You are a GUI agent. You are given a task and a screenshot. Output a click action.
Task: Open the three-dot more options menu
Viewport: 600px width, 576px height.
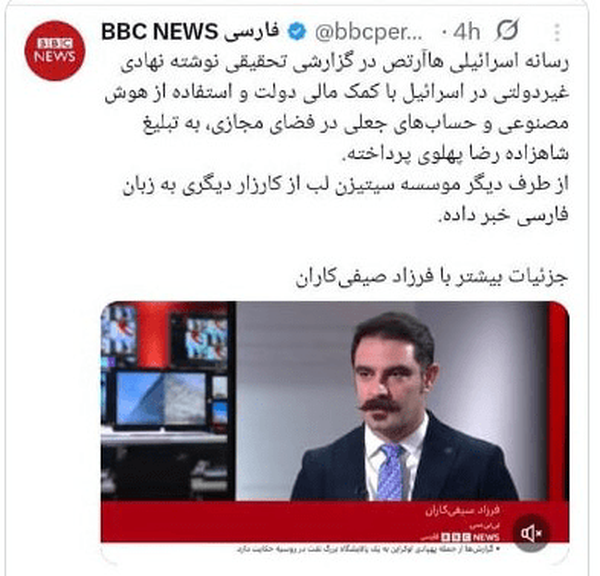pos(557,32)
